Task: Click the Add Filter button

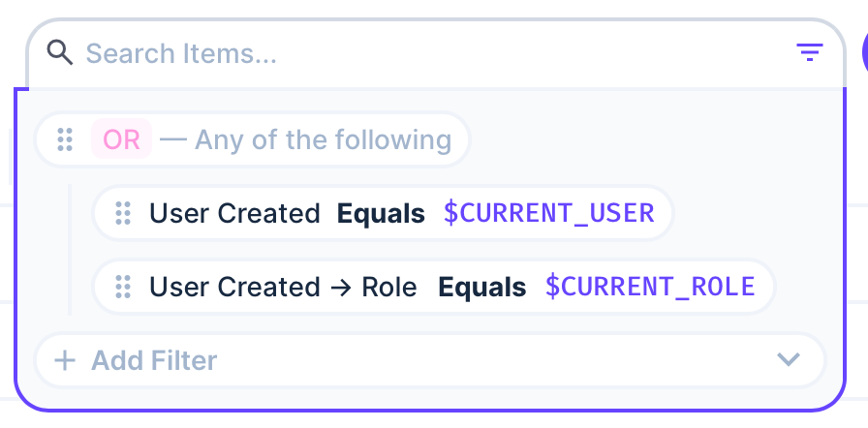Action: [154, 361]
